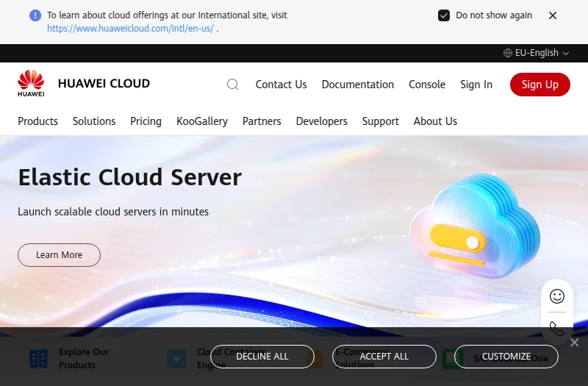The height and width of the screenshot is (386, 588).
Task: Click the Elastic Cloud Server cloud illustration
Action: [x=475, y=226]
